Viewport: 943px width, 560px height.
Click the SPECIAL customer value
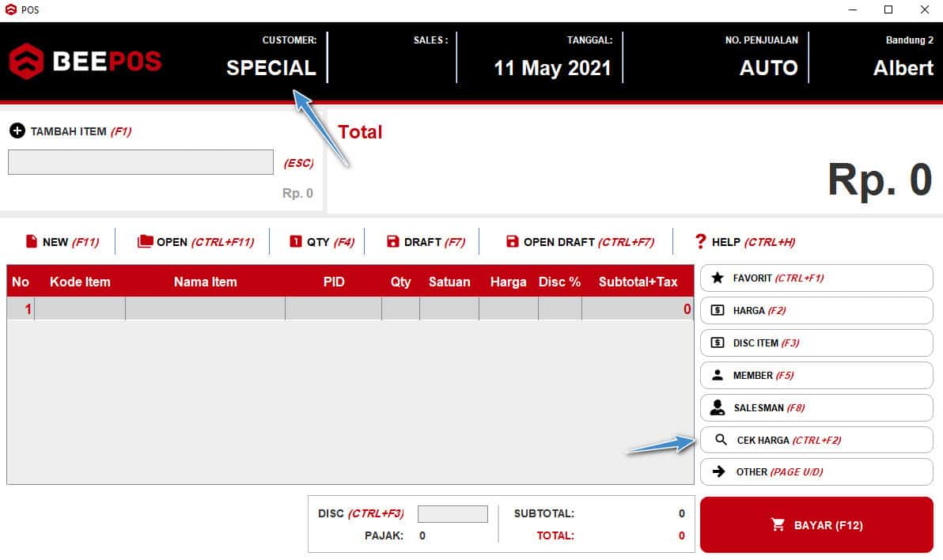(271, 68)
